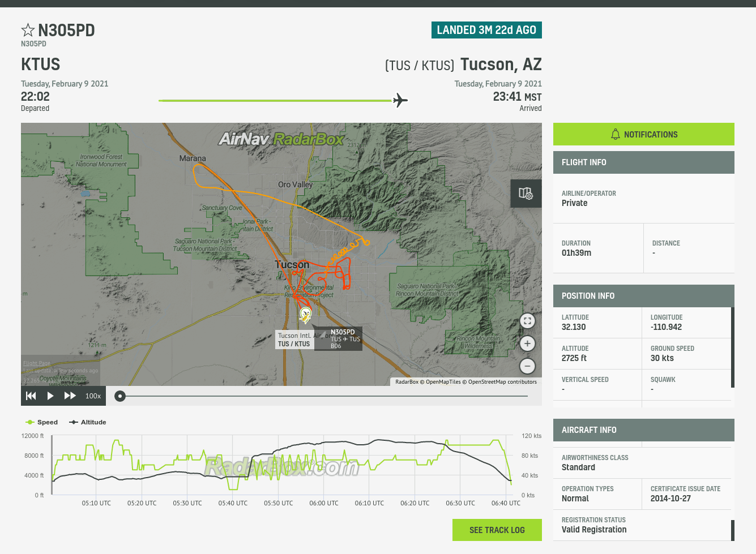Open the See Track Log button
Image resolution: width=756 pixels, height=554 pixels.
pos(497,530)
